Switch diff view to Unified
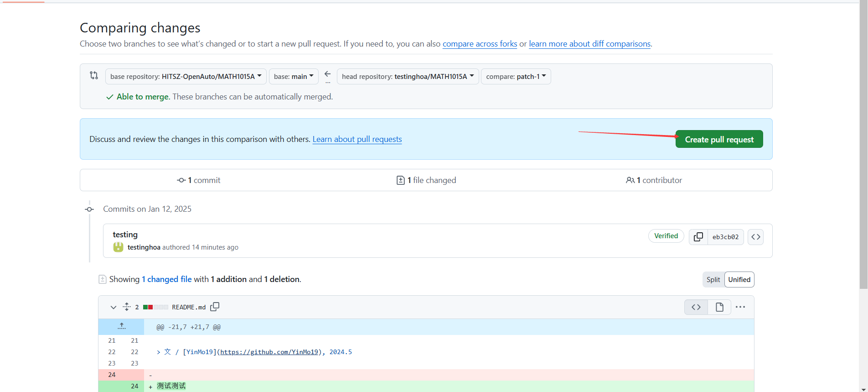Screen dimensions: 868x392 tap(739, 280)
